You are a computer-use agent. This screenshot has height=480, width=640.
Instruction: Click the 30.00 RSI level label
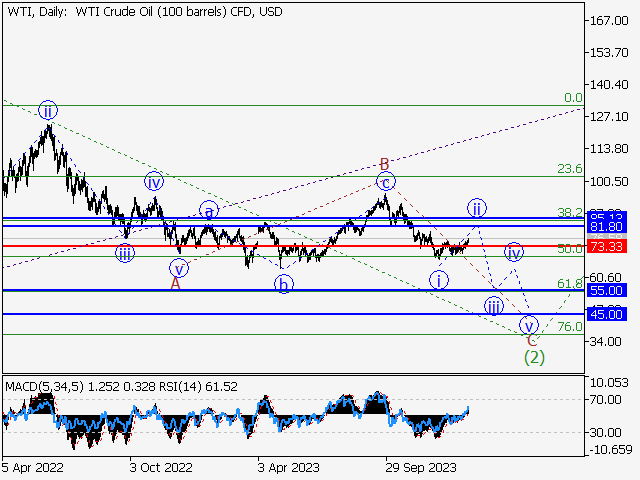606,432
